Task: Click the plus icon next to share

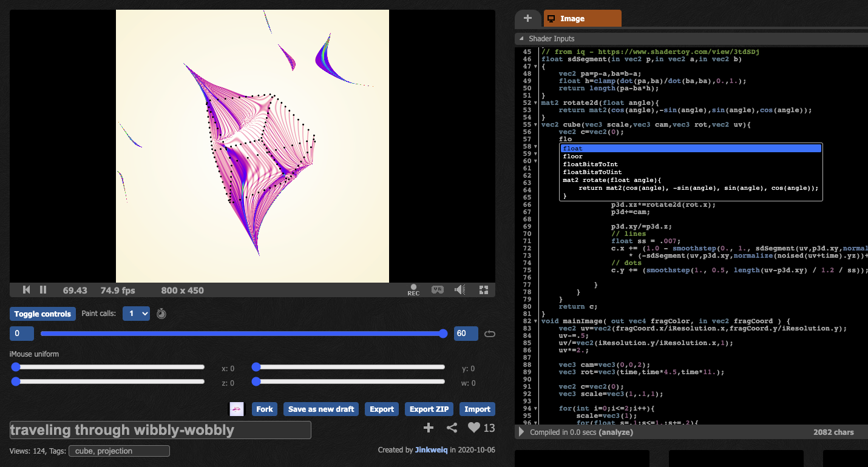Action: click(x=429, y=428)
